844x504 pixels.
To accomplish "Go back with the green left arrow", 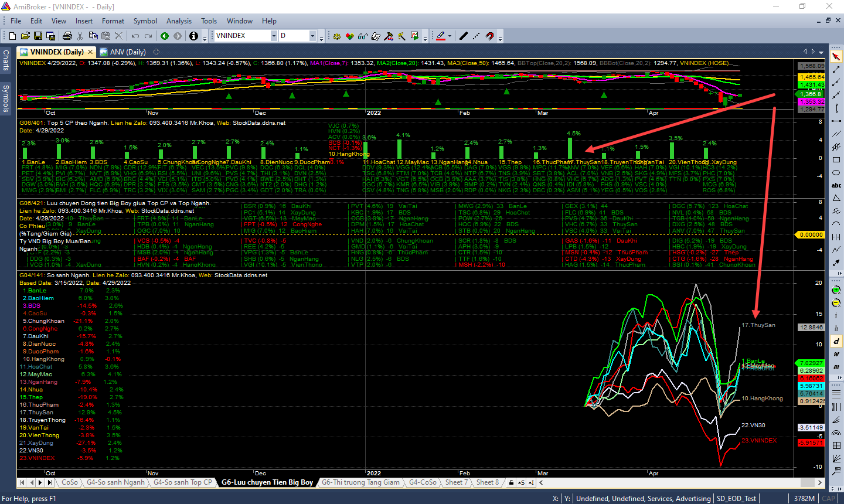I will pos(165,36).
